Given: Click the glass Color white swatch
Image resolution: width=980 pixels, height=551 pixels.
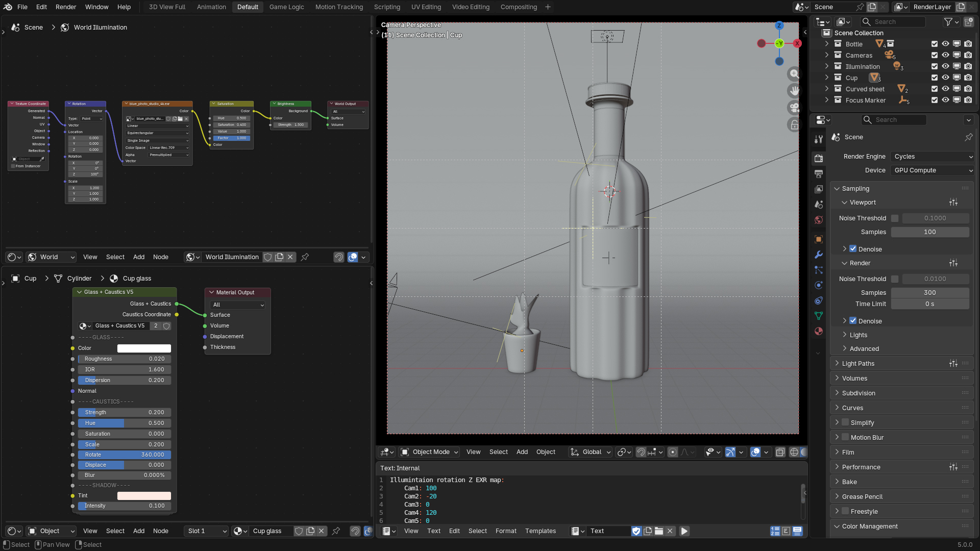Looking at the screenshot, I should pyautogui.click(x=144, y=348).
